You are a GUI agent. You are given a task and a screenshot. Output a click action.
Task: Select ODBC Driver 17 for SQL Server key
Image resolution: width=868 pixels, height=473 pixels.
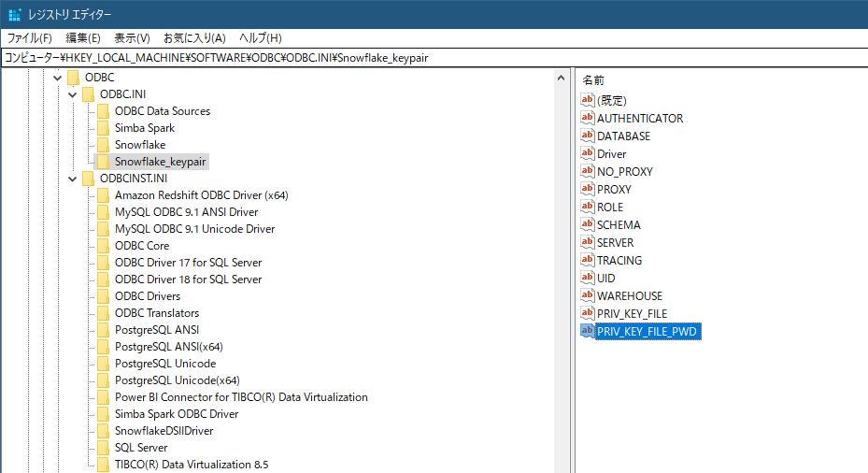[x=188, y=263]
